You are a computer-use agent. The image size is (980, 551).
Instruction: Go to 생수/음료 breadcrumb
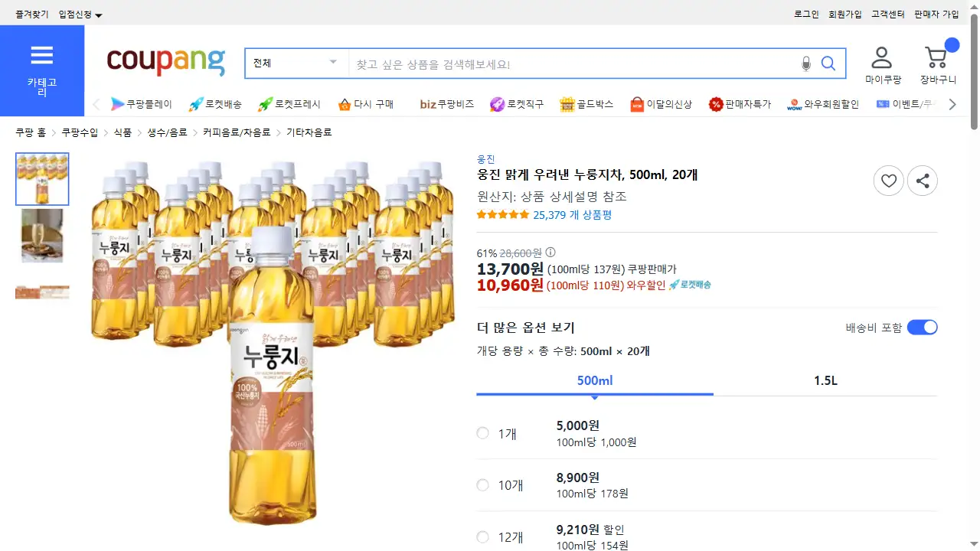click(167, 132)
